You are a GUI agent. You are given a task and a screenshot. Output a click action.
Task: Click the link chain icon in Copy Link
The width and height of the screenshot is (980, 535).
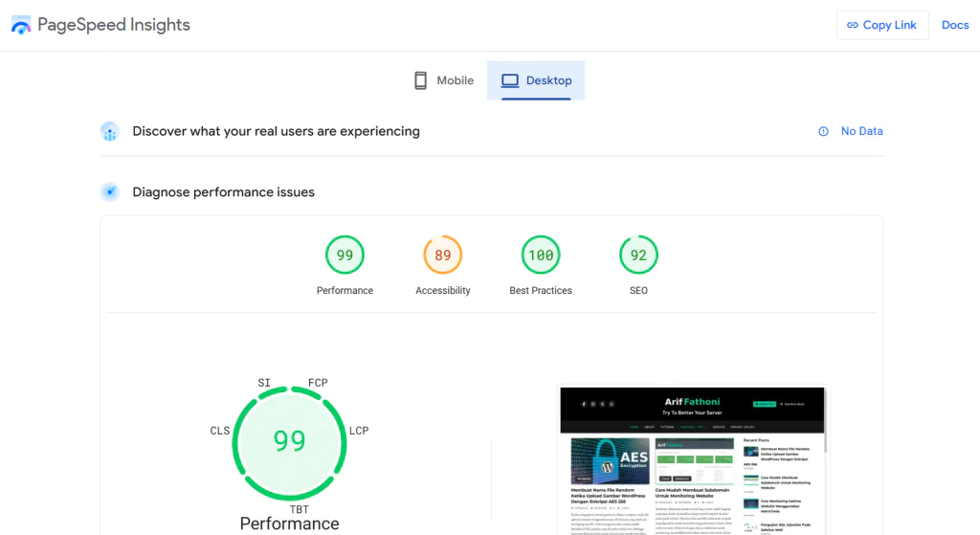coord(853,25)
